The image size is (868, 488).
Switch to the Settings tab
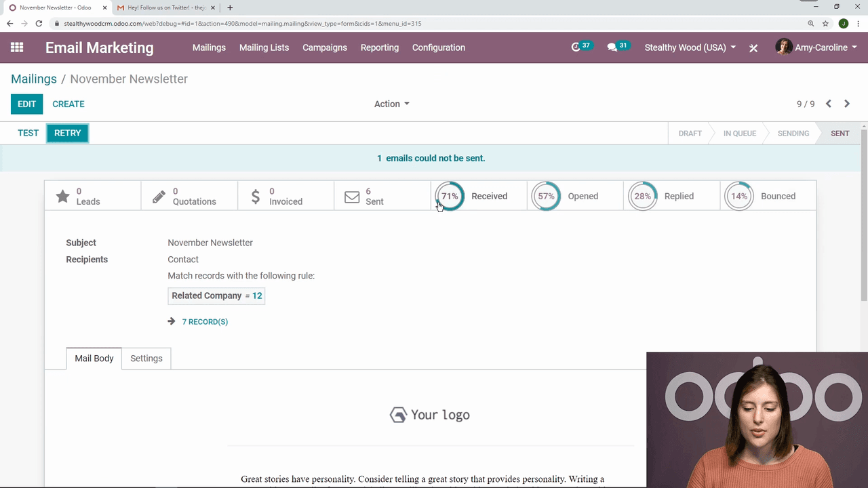pos(146,359)
